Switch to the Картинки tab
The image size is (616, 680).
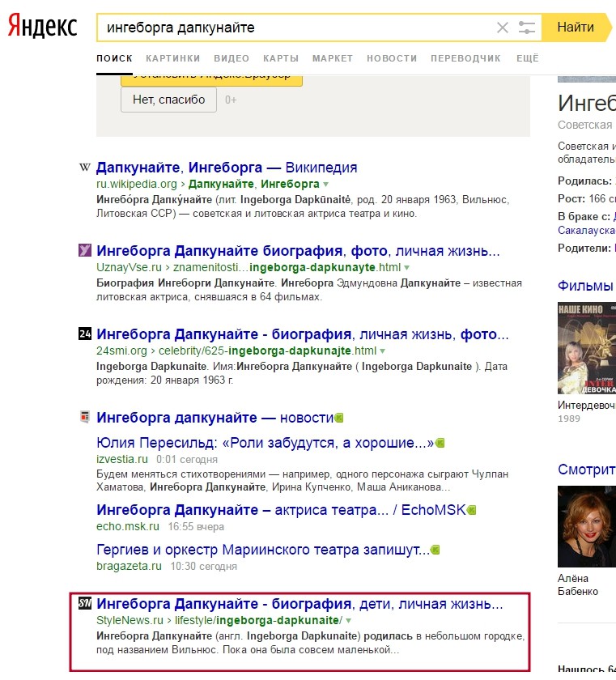pyautogui.click(x=173, y=58)
